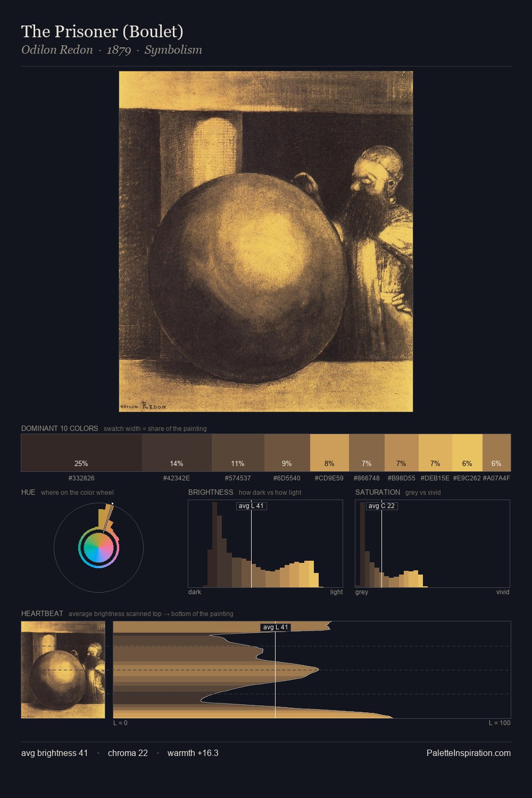This screenshot has width=532, height=798.
Task: Click the hex code text '#A07A4F'
Action: pyautogui.click(x=496, y=478)
